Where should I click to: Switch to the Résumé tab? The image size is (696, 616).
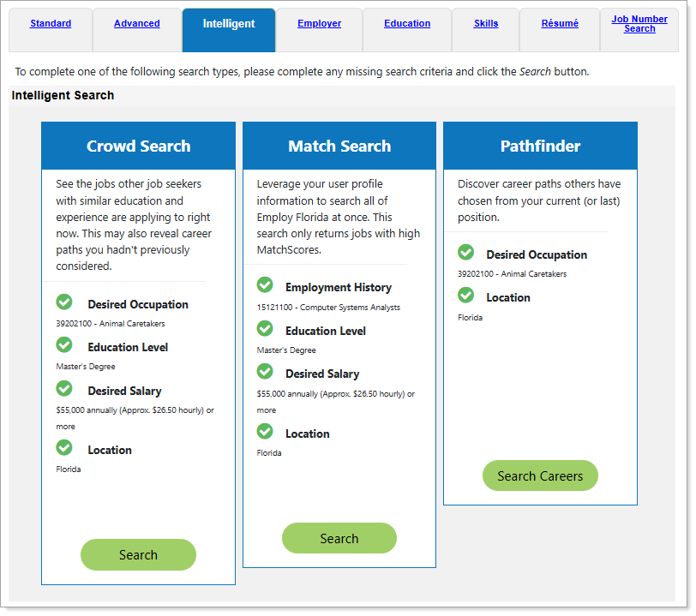coord(560,24)
